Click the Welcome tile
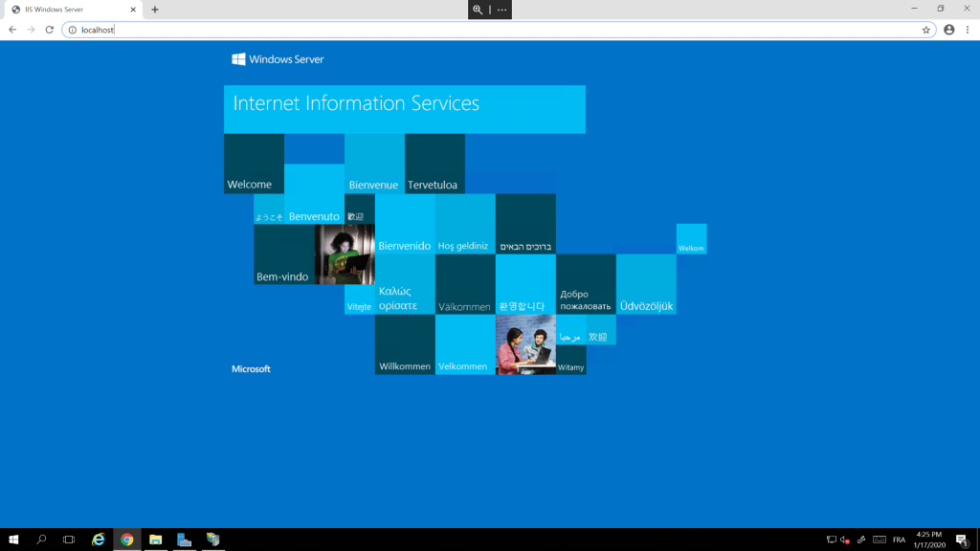Viewport: 980px width, 551px height. pos(254,164)
